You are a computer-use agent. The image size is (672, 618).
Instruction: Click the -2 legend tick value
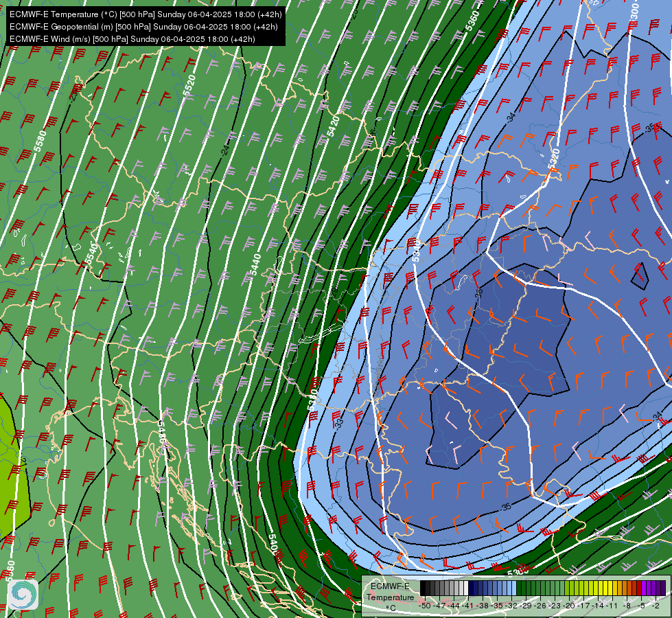pos(656,606)
